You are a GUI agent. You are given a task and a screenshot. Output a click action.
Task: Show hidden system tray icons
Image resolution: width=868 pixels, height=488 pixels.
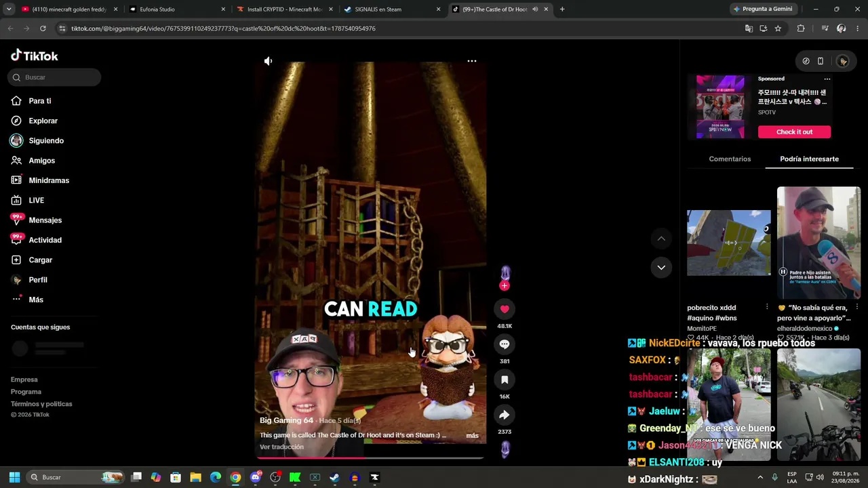pyautogui.click(x=760, y=477)
